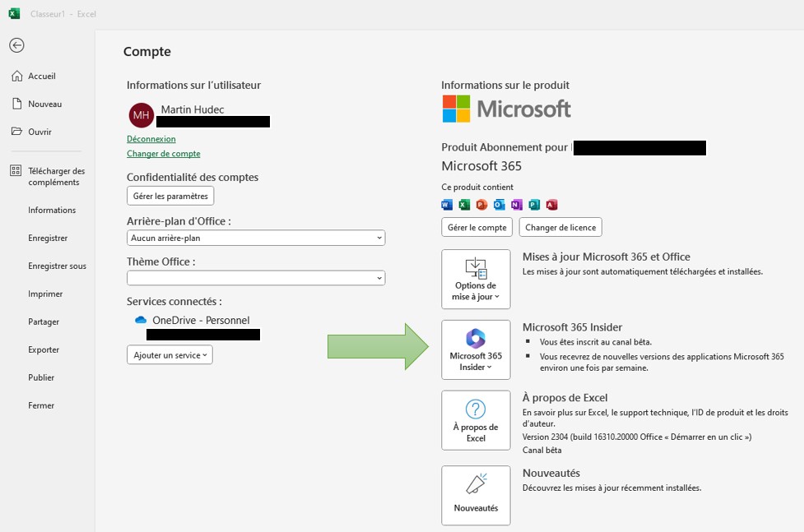Click the Word app icon

pyautogui.click(x=448, y=205)
